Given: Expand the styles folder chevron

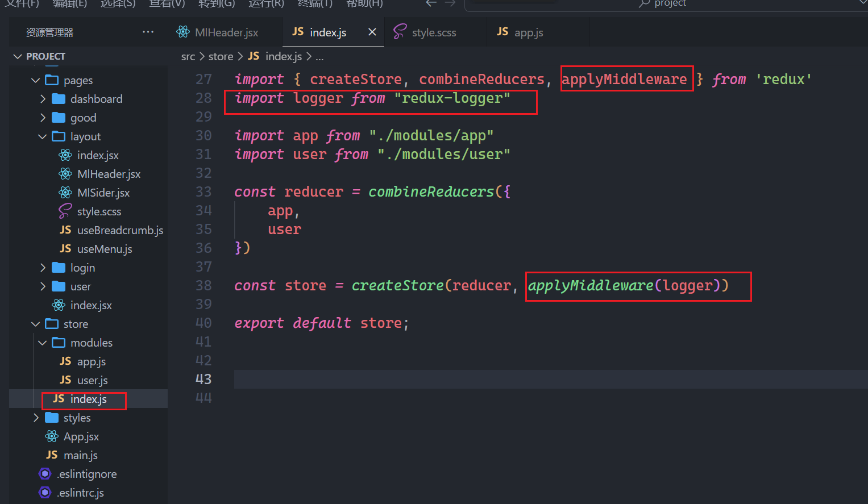Looking at the screenshot, I should [36, 418].
